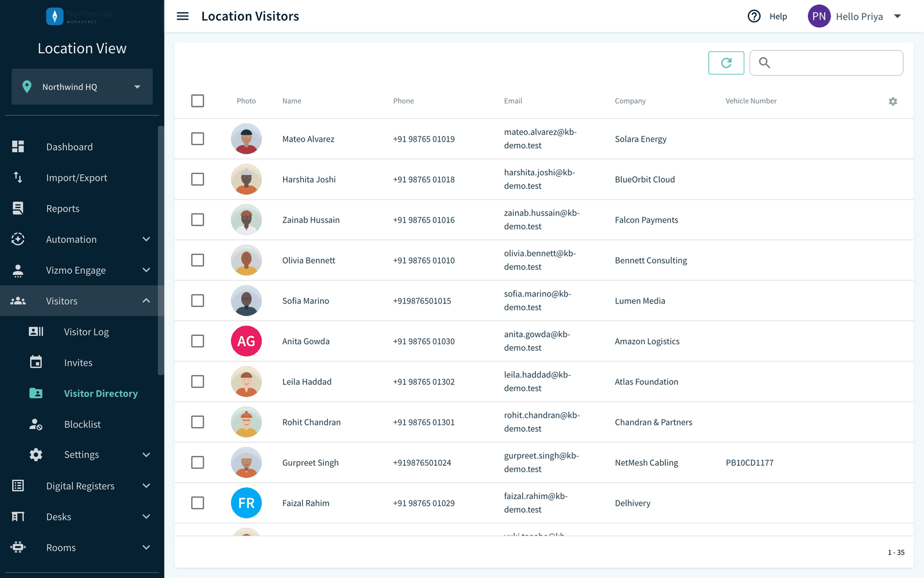924x578 pixels.
Task: Click the Reports icon
Action: [18, 208]
